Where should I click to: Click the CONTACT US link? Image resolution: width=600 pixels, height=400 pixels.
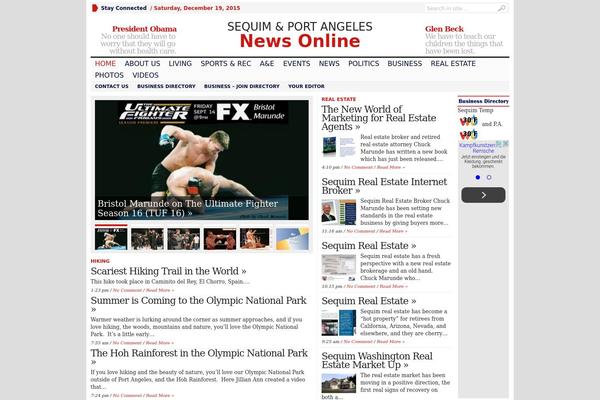coord(112,86)
